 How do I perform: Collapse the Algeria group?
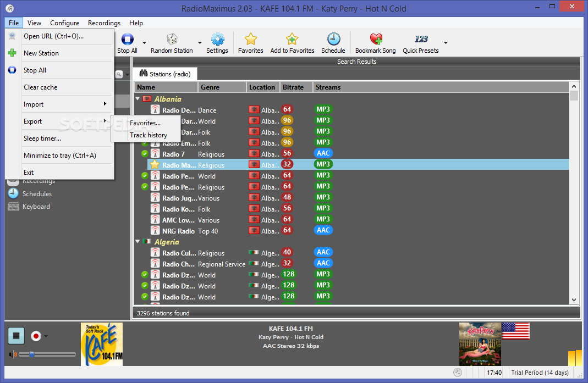138,241
